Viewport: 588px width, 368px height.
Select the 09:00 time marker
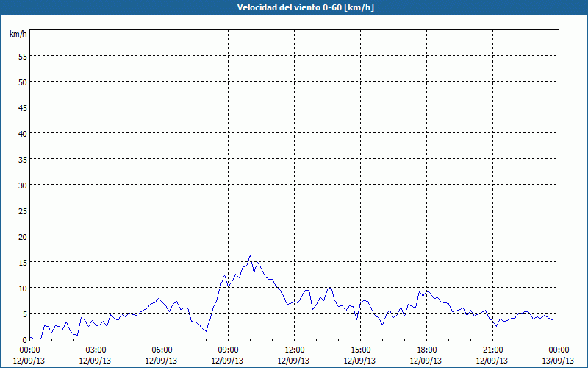click(229, 350)
